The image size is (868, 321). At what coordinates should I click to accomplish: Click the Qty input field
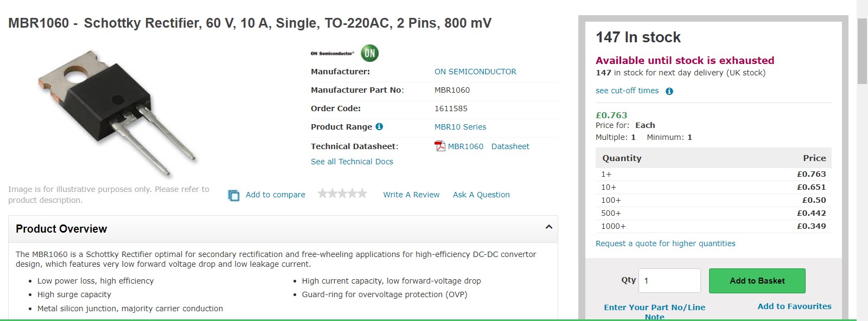(x=669, y=281)
